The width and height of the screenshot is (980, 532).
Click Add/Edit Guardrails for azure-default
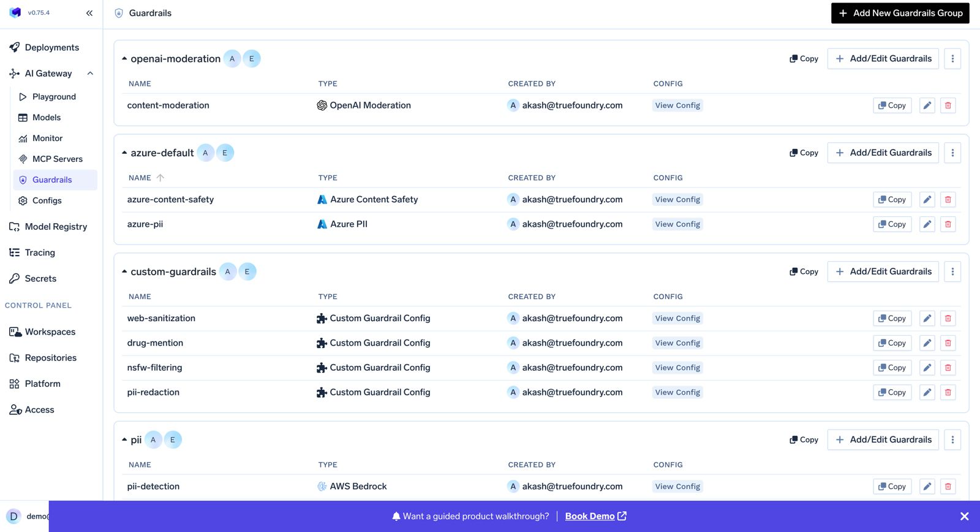(883, 153)
